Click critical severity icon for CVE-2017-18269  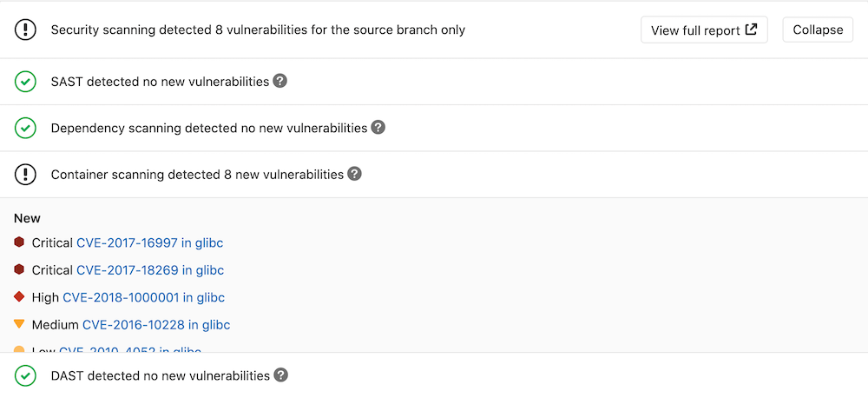[19, 269]
